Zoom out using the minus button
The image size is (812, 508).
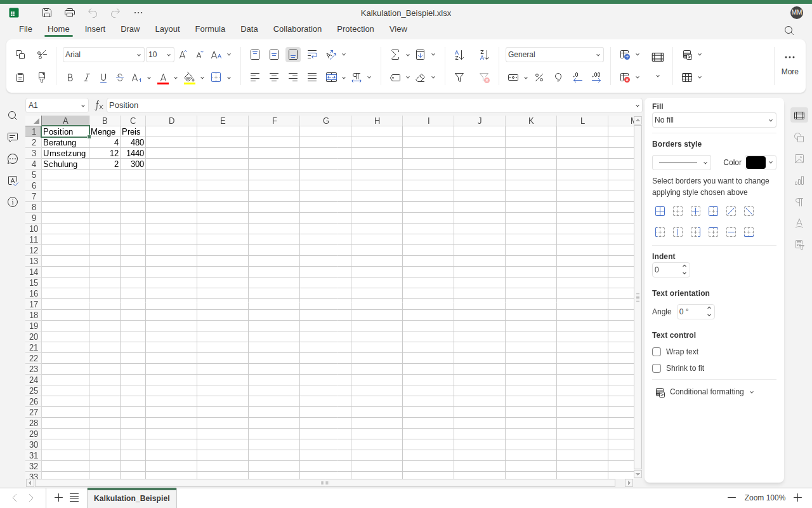pyautogui.click(x=732, y=498)
